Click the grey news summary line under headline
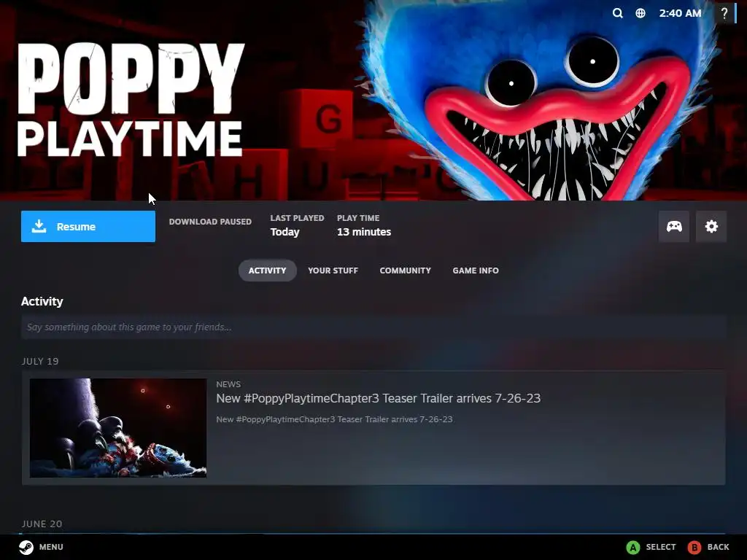 (x=334, y=419)
